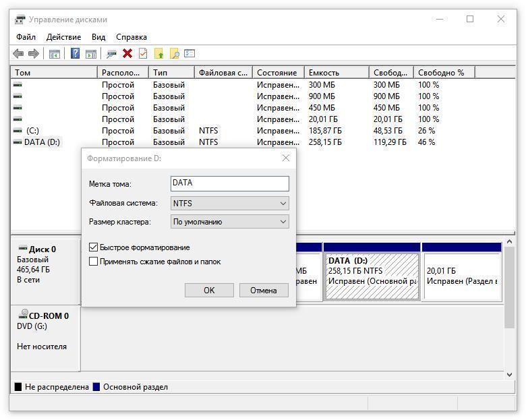This screenshot has height=420, width=526.
Task: Open the Вид menu
Action: click(98, 37)
